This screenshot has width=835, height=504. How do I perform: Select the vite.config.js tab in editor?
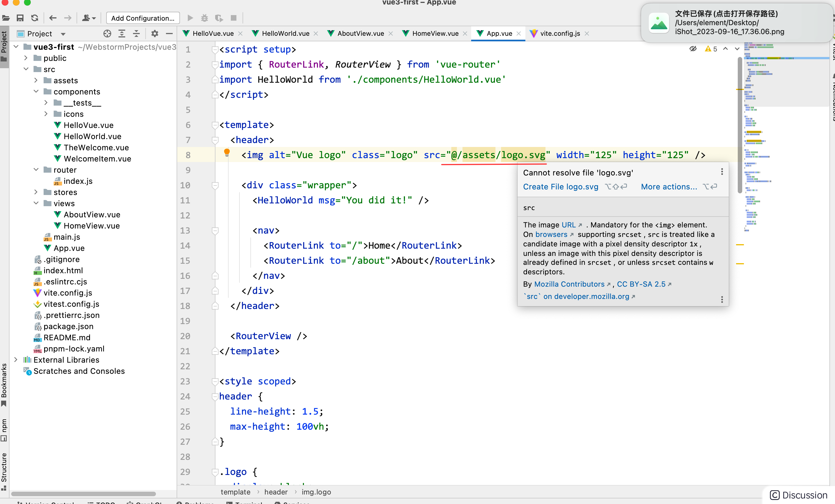558,33
